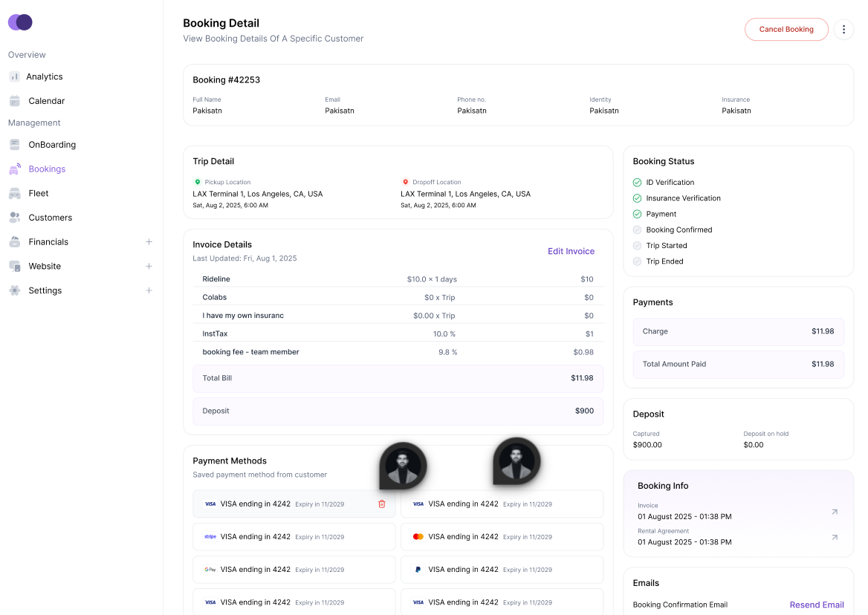Click the Google Pay logo icon
The width and height of the screenshot is (868, 615).
click(x=210, y=570)
